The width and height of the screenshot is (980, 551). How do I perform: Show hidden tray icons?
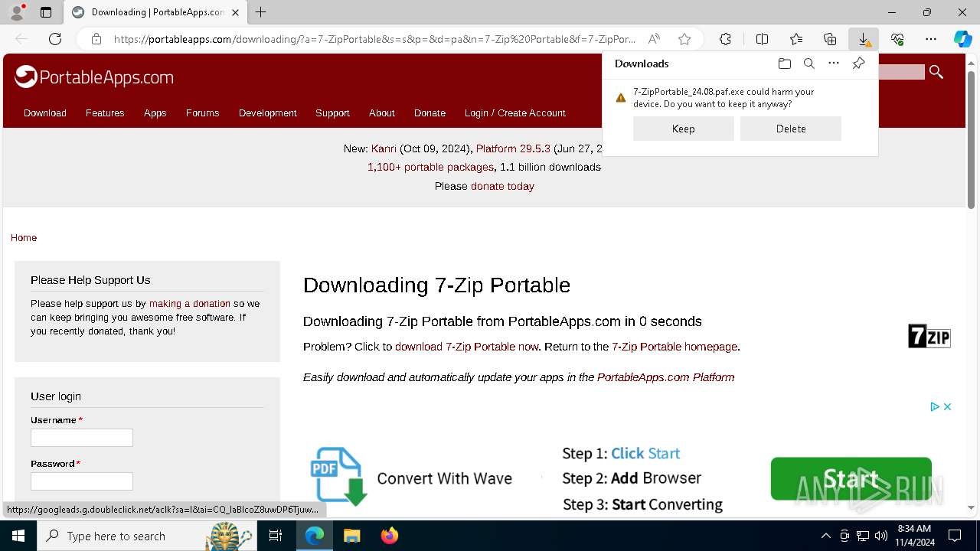pyautogui.click(x=825, y=536)
